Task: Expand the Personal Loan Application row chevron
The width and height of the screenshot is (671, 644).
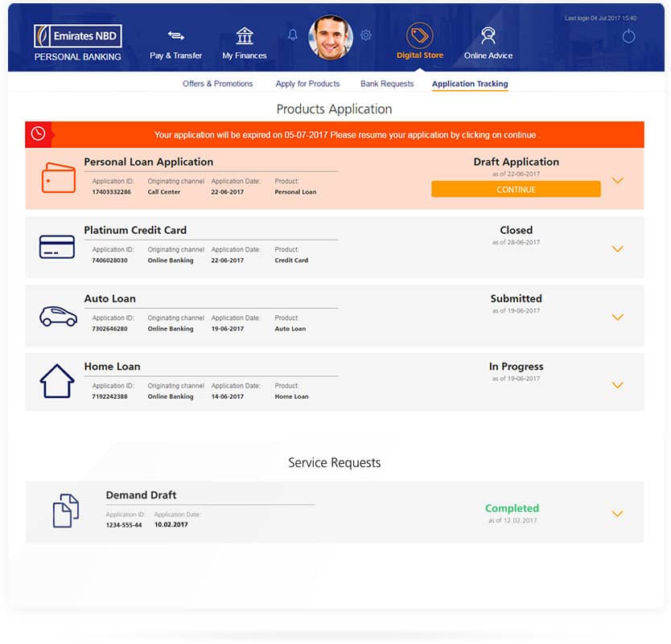Action: (x=617, y=180)
